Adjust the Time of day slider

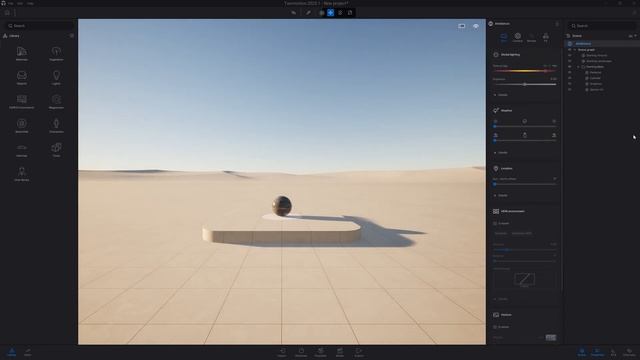524,71
